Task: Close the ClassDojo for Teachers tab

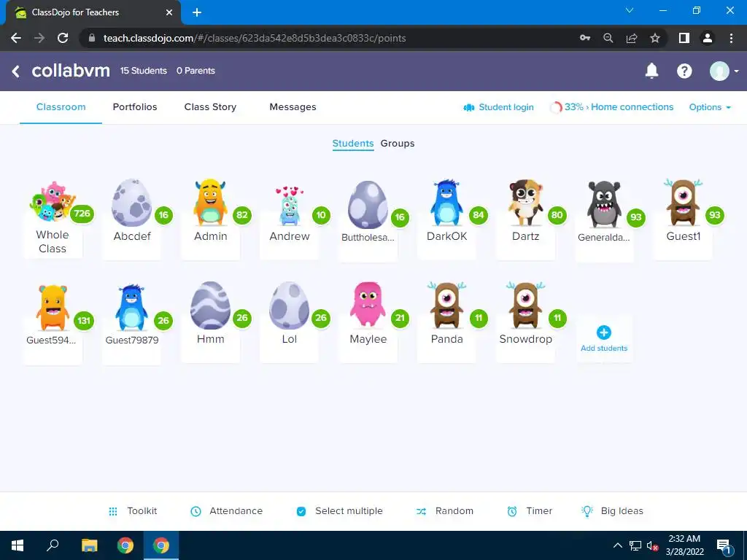Action: coord(169,12)
